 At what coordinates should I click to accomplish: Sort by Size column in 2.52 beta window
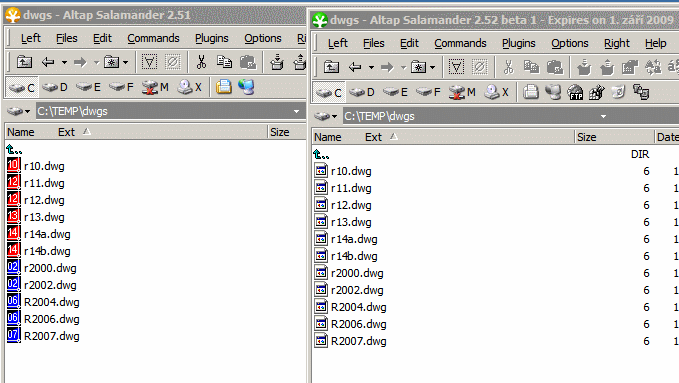tap(587, 137)
